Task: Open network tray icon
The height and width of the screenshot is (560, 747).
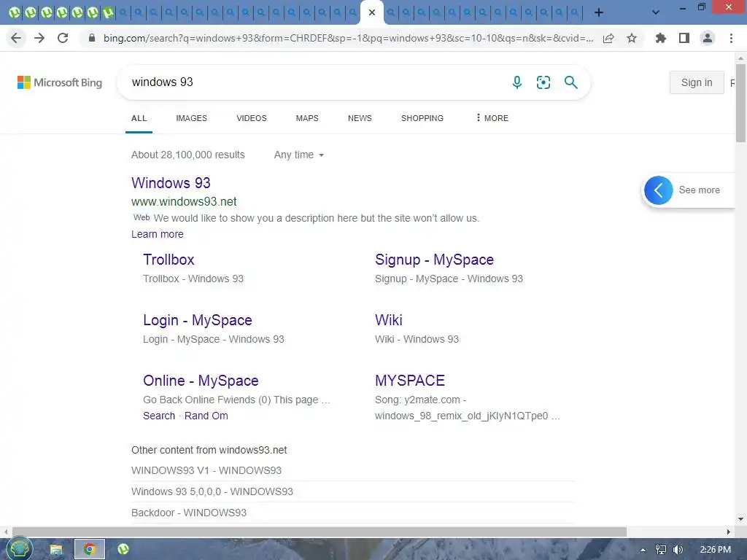Action: click(x=661, y=550)
